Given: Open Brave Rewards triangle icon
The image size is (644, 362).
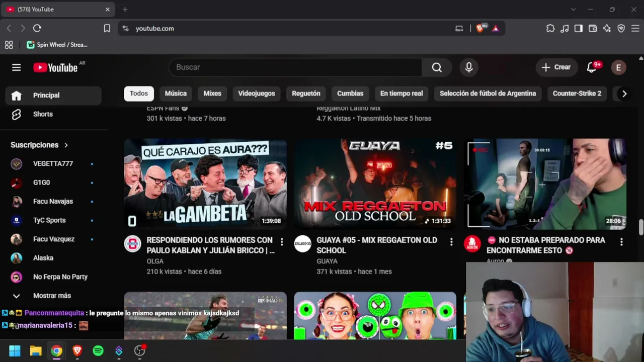Looking at the screenshot, I should pos(496,29).
